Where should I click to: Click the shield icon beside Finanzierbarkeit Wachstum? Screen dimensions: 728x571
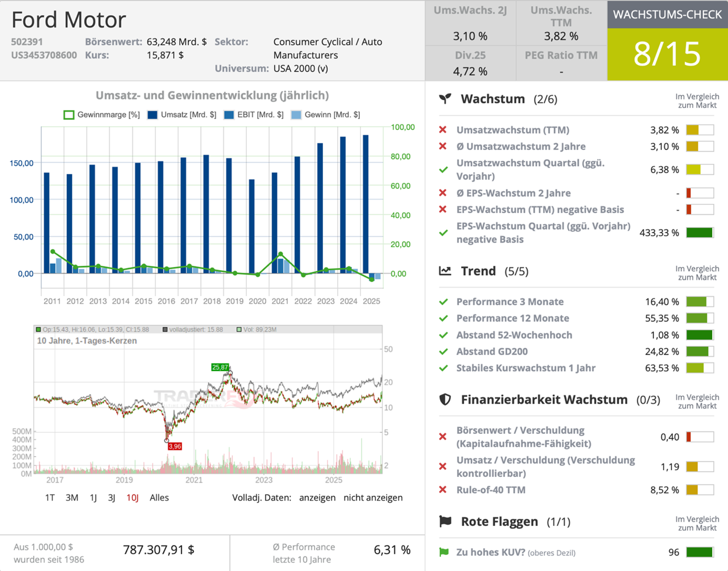445,400
